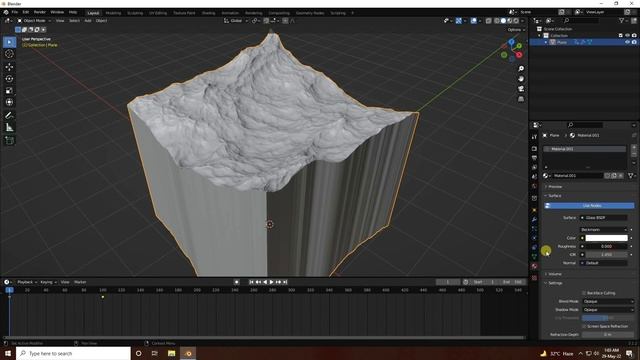Switch to rendered viewport shading
Viewport: 640px width, 360px height.
click(x=516, y=20)
